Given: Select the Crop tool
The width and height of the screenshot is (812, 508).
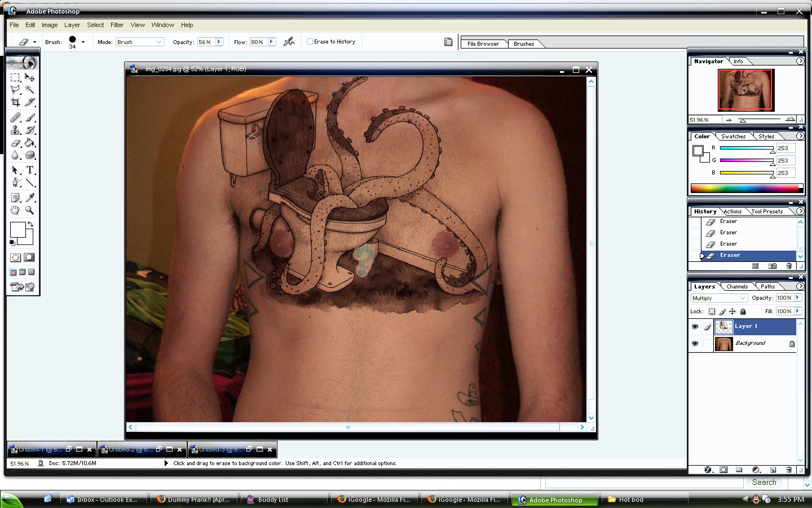Looking at the screenshot, I should coord(15,102).
